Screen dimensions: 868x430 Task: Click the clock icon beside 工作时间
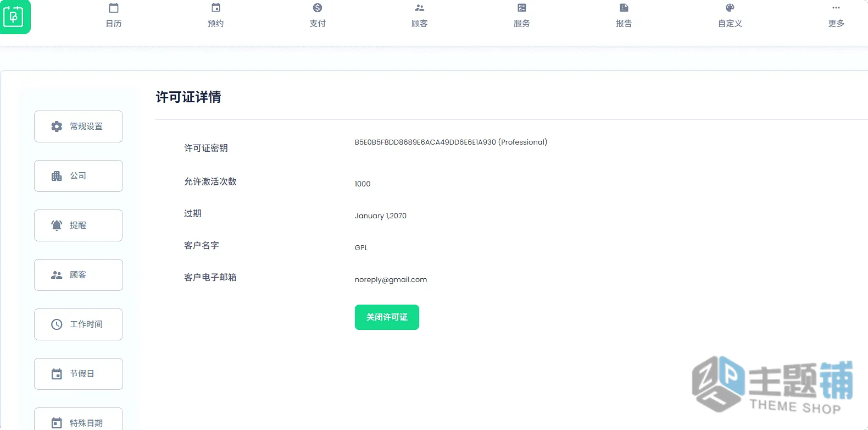click(x=57, y=324)
